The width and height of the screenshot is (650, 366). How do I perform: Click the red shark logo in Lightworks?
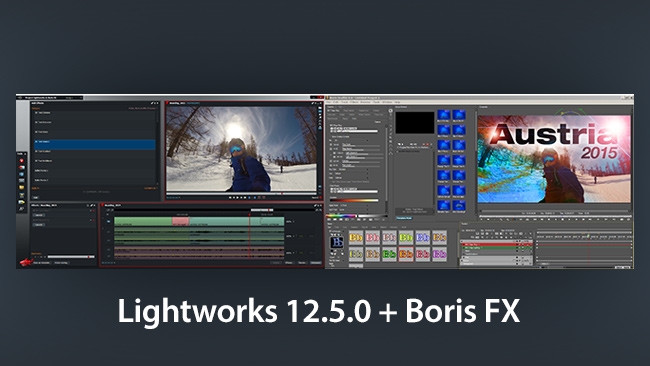coord(26,262)
